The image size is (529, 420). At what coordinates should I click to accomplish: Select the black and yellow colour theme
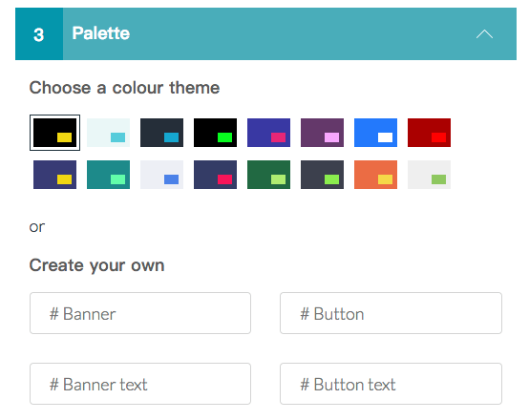[54, 133]
